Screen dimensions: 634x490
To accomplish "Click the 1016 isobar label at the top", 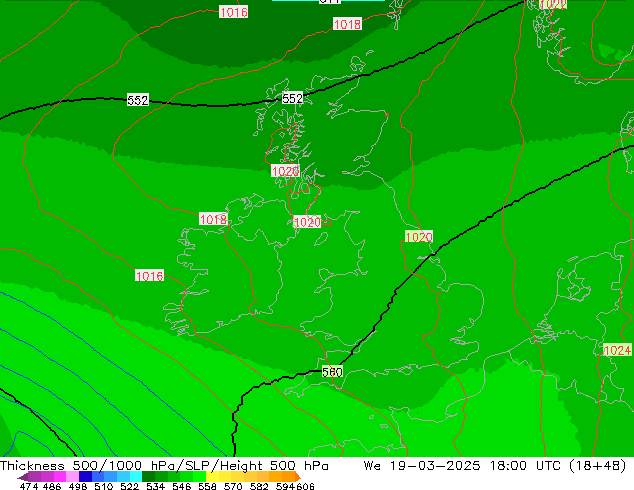I will coord(233,12).
